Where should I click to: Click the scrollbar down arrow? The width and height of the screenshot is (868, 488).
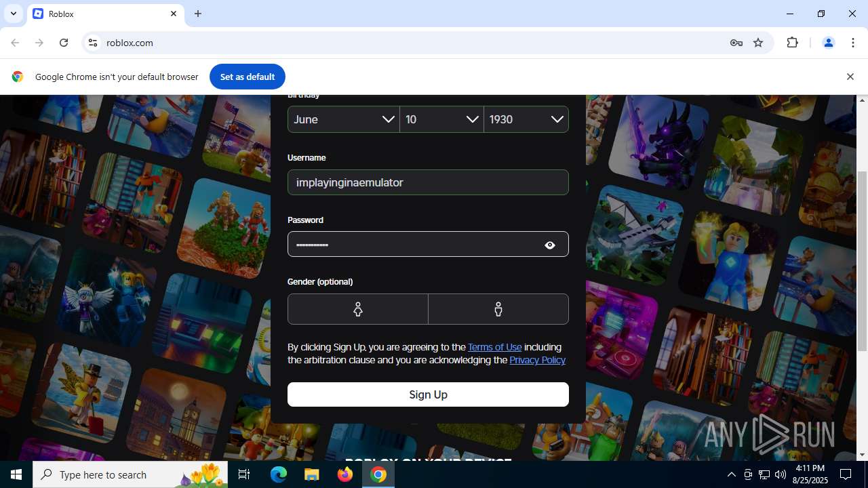point(862,455)
